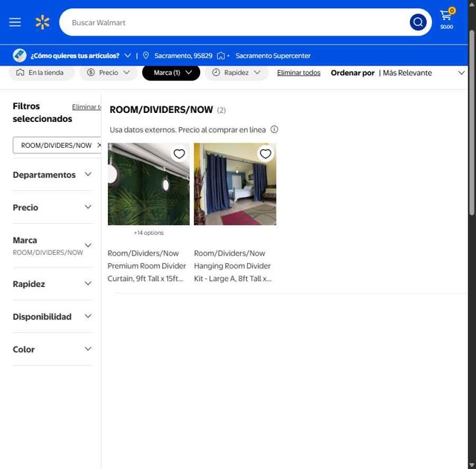
Task: Click the ROOM/DIVIDERS/NOW results heading
Action: point(161,109)
